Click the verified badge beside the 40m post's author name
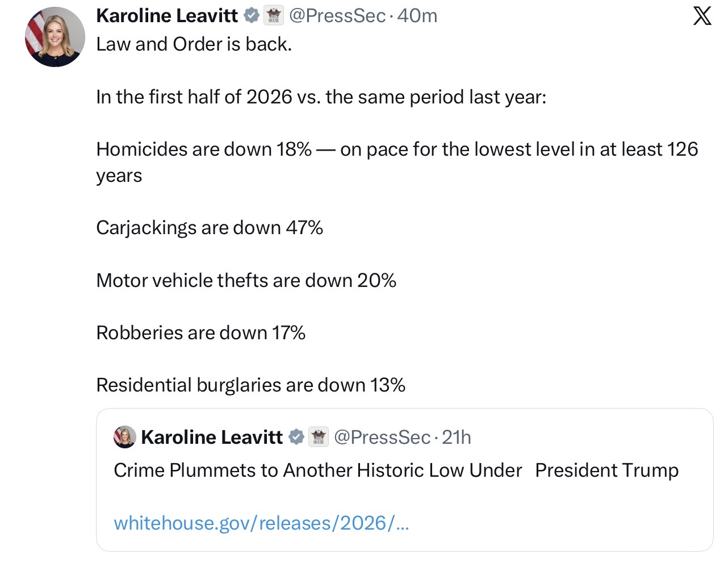The height and width of the screenshot is (562, 728). tap(252, 16)
